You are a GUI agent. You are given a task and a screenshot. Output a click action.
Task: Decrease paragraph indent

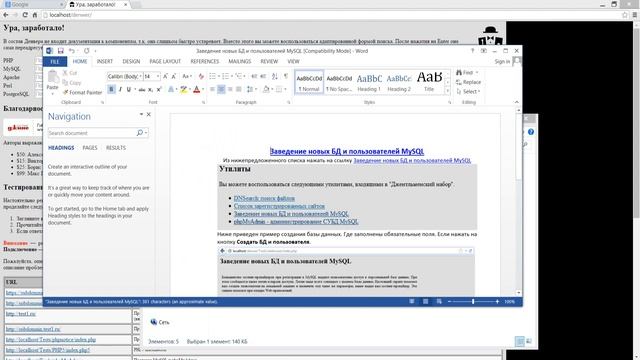[x=254, y=76]
